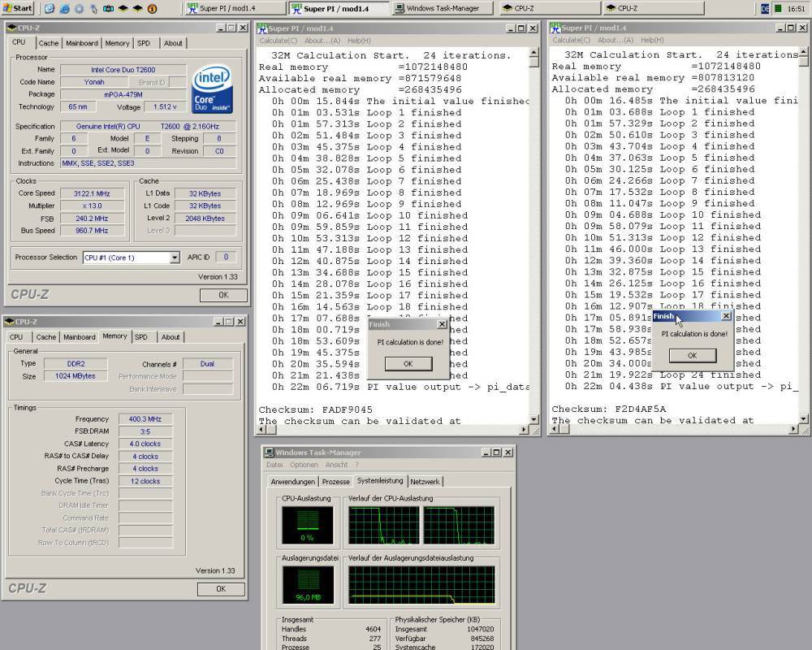The width and height of the screenshot is (812, 650).
Task: Click the Intel Core Duo logo
Action: 212,89
